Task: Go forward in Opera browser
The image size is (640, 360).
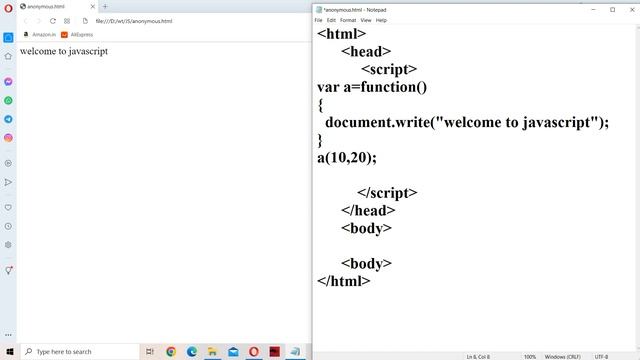Action: coord(38,21)
